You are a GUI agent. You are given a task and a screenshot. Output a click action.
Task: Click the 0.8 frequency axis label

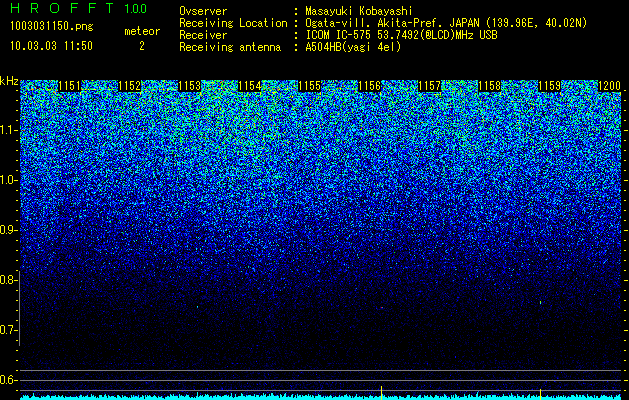pyautogui.click(x=8, y=280)
